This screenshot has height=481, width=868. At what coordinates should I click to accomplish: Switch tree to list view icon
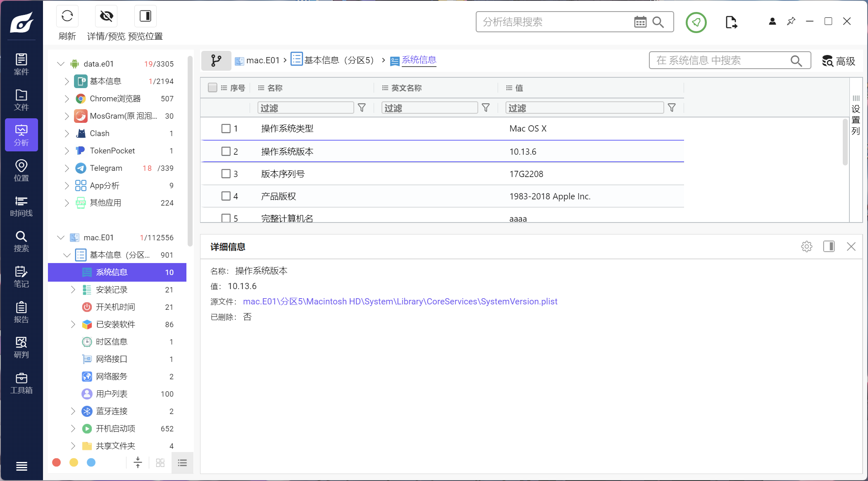coord(182,463)
